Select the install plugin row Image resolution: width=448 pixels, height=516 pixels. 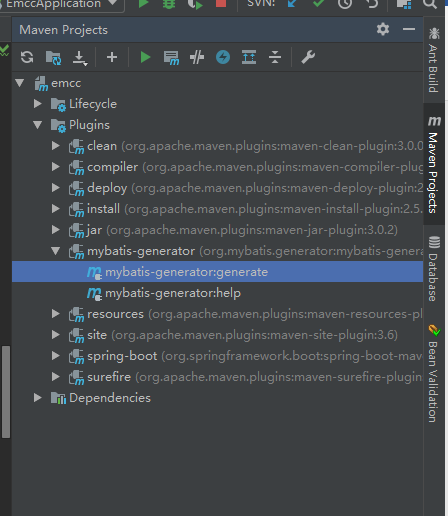click(217, 209)
